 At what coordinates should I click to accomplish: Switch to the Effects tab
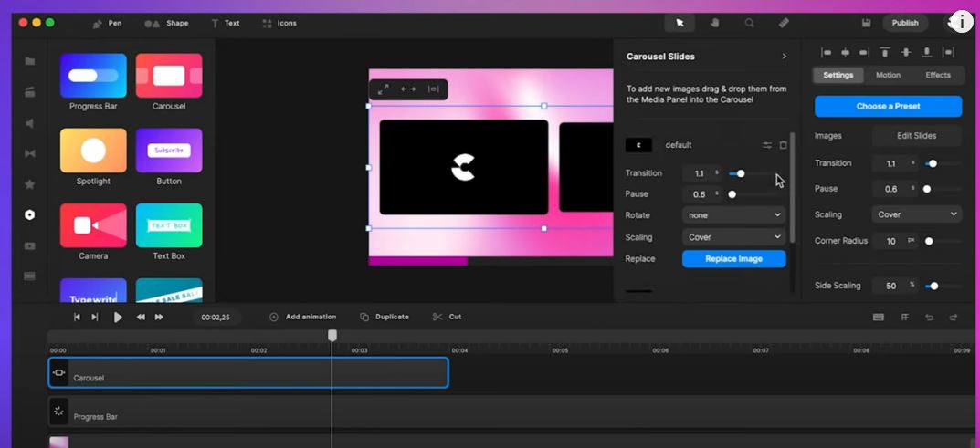(938, 75)
